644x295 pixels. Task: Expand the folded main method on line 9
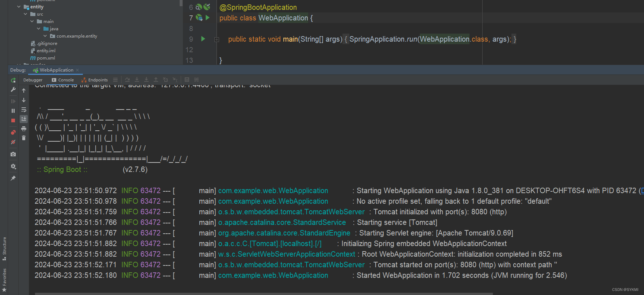(216, 39)
